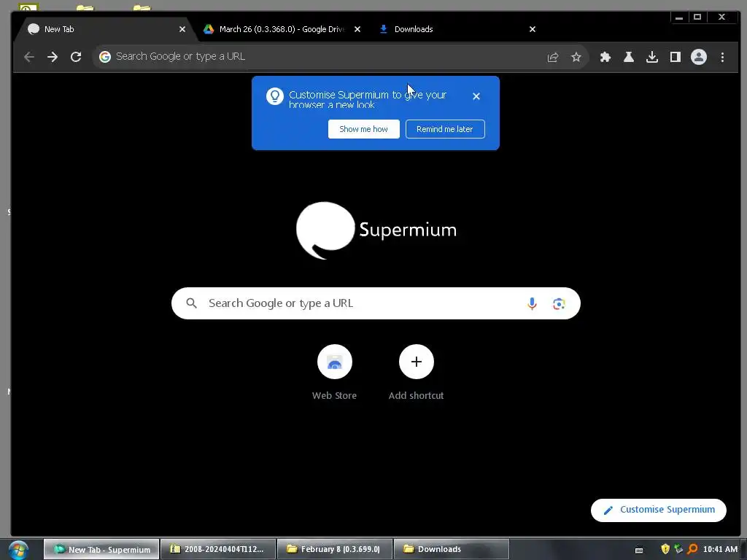This screenshot has width=747, height=560.
Task: Click the on-screen keyboard tray icon
Action: [639, 550]
